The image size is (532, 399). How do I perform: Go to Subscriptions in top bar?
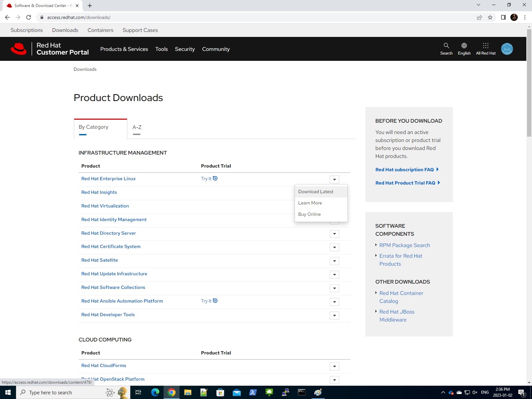(27, 30)
